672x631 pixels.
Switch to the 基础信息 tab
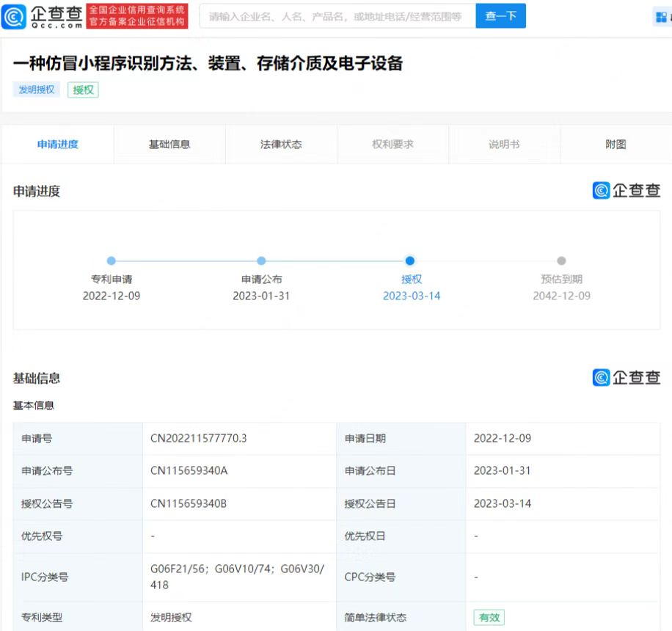[x=169, y=145]
